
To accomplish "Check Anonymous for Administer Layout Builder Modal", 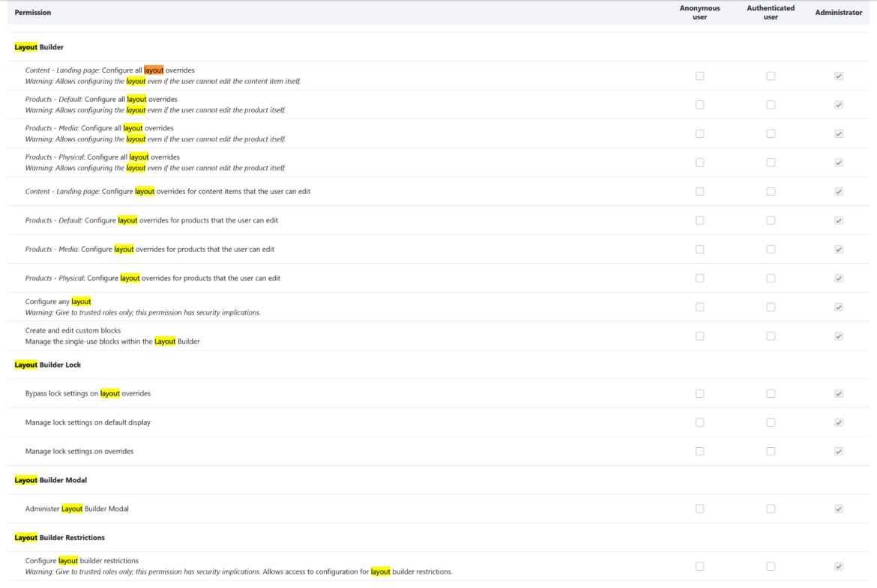I will 699,509.
